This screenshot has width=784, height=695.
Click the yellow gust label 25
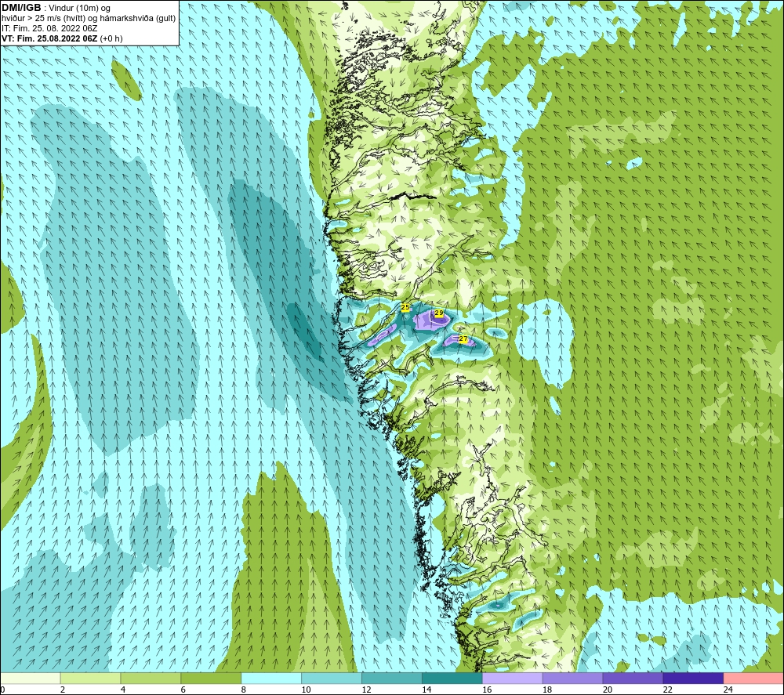pyautogui.click(x=405, y=307)
